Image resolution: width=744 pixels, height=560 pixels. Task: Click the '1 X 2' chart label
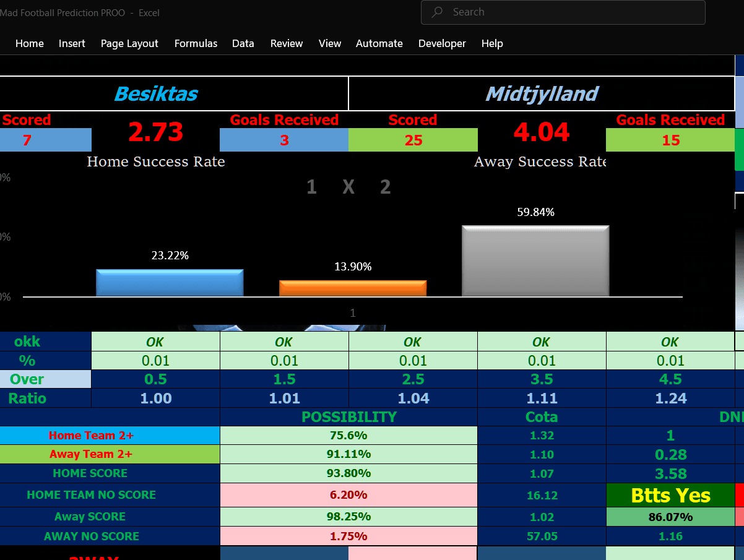click(x=348, y=187)
